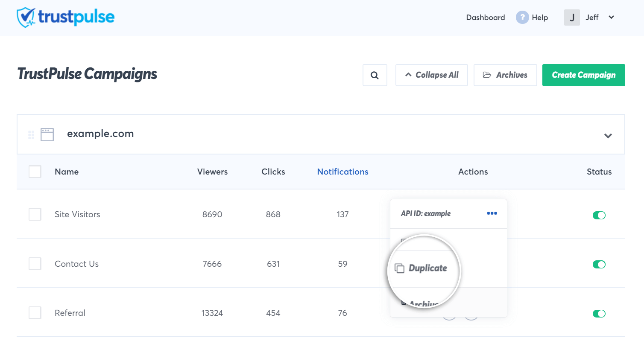Open the campaign search magnifier
The image size is (644, 338).
click(x=375, y=75)
